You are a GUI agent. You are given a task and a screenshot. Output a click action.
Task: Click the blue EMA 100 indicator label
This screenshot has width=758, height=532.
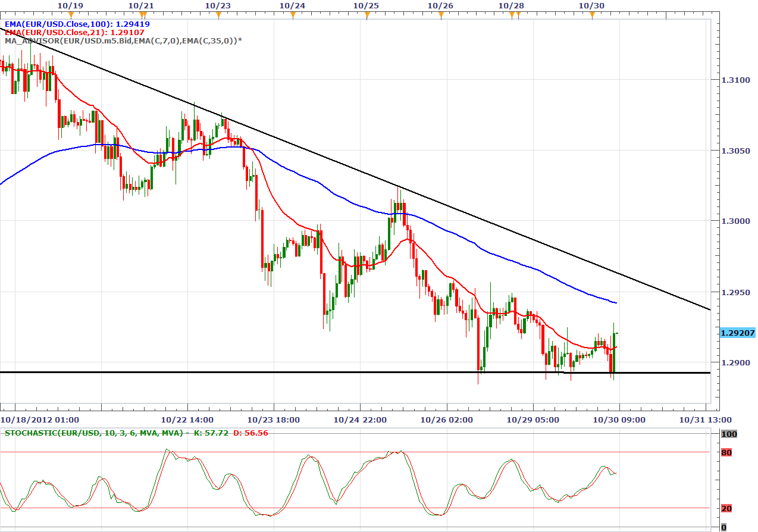(x=77, y=24)
